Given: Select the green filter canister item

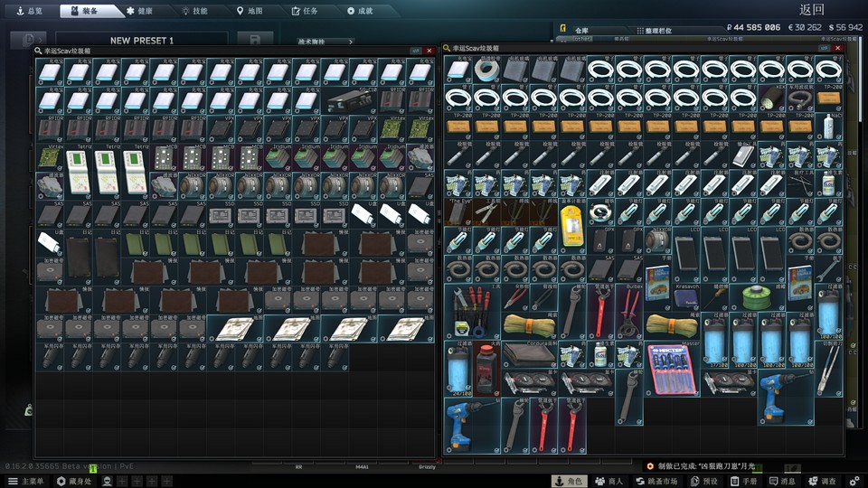Looking at the screenshot, I should pyautogui.click(x=758, y=297).
